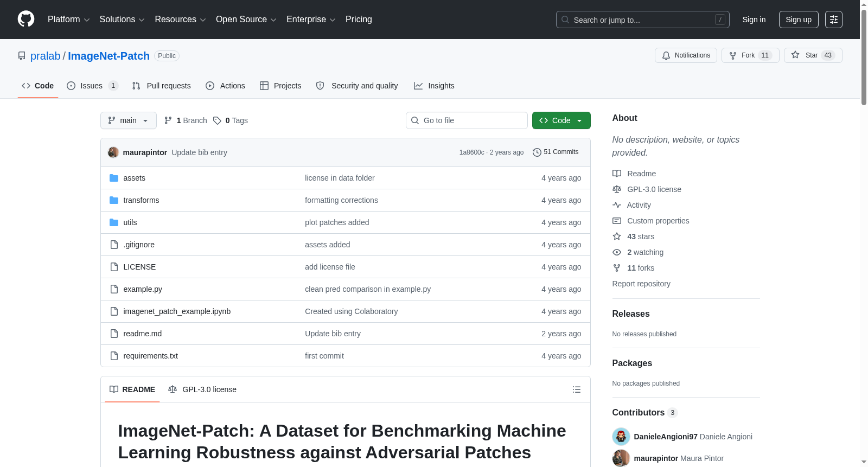Open the Insights tab
This screenshot has height=467, width=868.
(434, 86)
